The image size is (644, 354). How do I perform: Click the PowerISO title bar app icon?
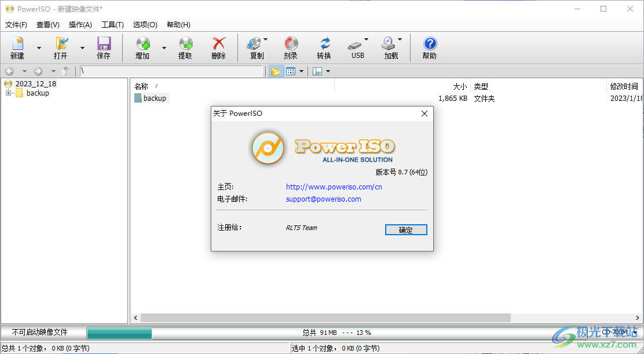[x=10, y=9]
